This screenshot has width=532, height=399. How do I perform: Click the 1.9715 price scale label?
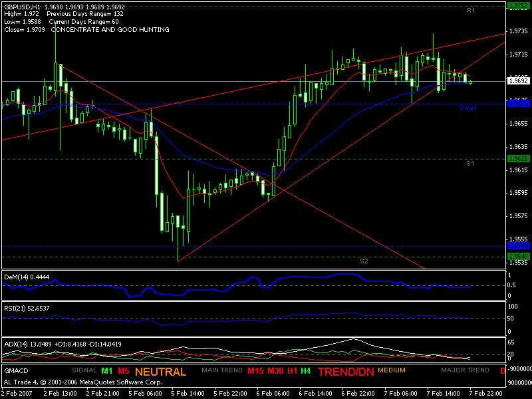[x=519, y=55]
